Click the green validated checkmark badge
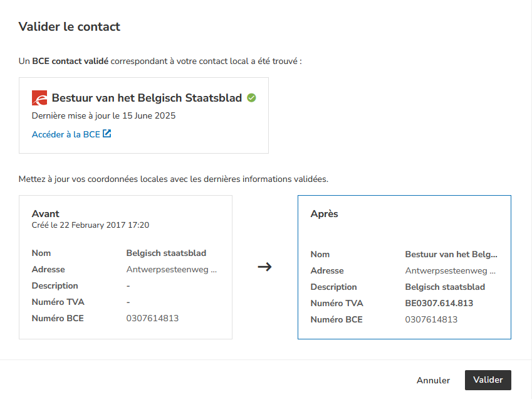The width and height of the screenshot is (532, 399). [251, 98]
